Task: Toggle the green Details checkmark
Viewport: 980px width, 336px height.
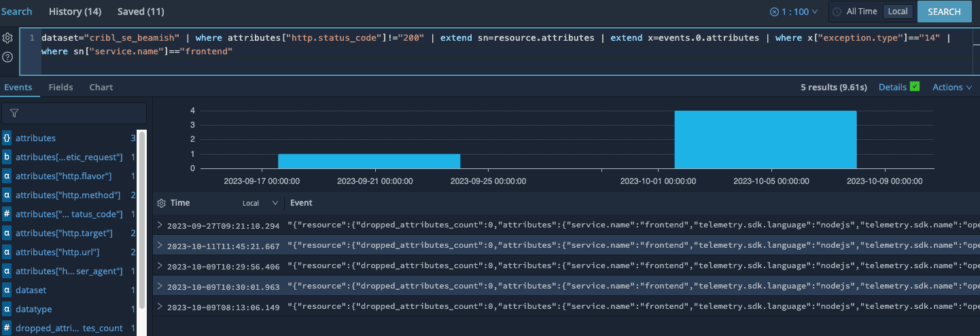Action: coord(914,87)
